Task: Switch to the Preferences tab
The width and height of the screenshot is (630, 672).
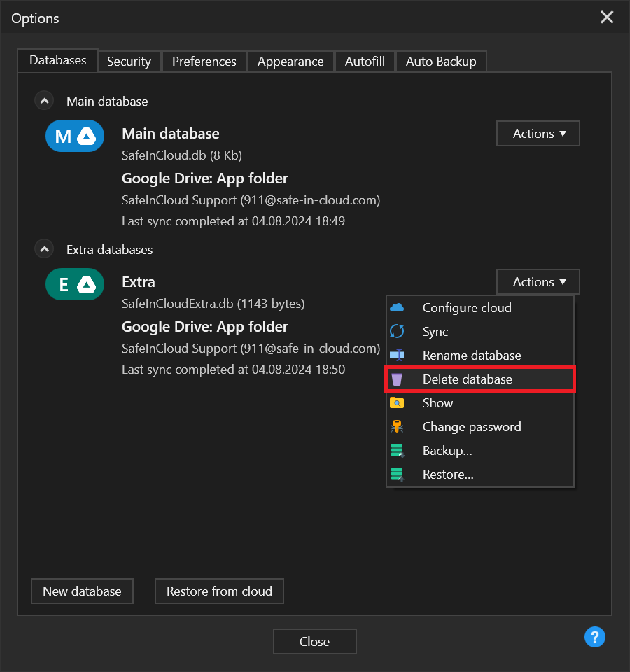Action: click(204, 62)
